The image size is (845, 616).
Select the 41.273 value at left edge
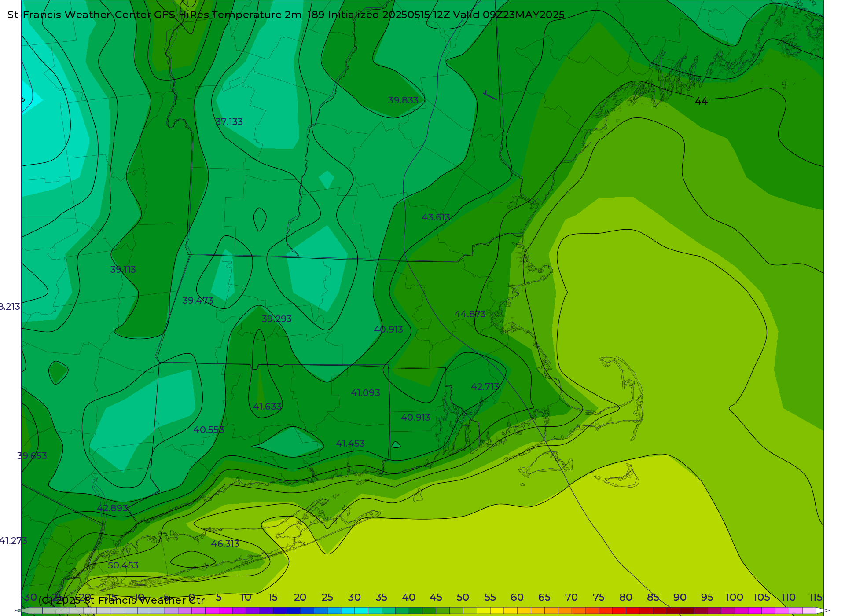click(x=14, y=541)
